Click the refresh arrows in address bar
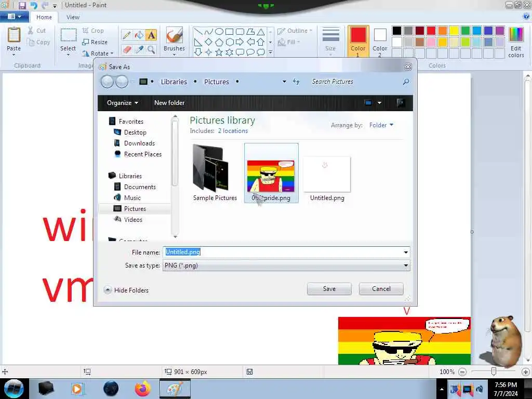This screenshot has height=399, width=532. (x=296, y=82)
